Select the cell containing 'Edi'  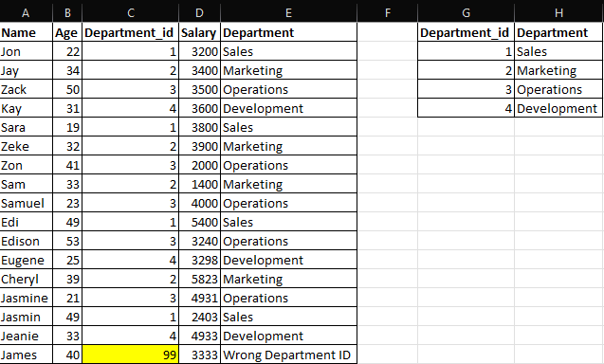27,222
